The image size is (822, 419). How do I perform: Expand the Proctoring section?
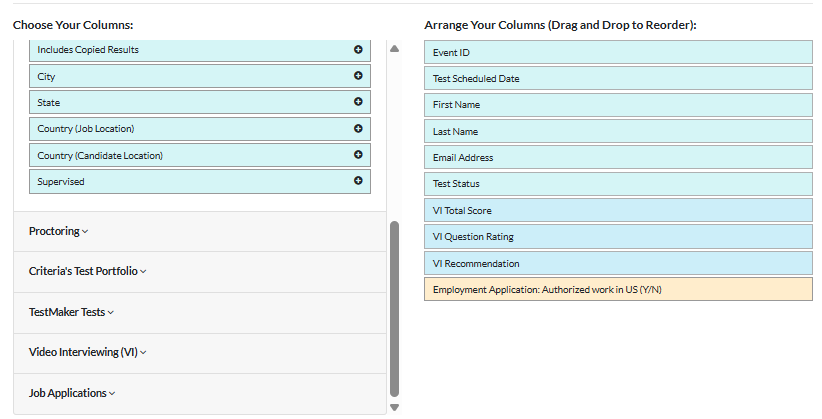[x=58, y=231]
